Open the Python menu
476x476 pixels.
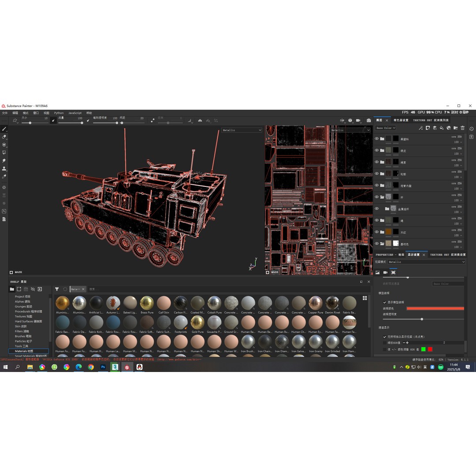click(59, 113)
